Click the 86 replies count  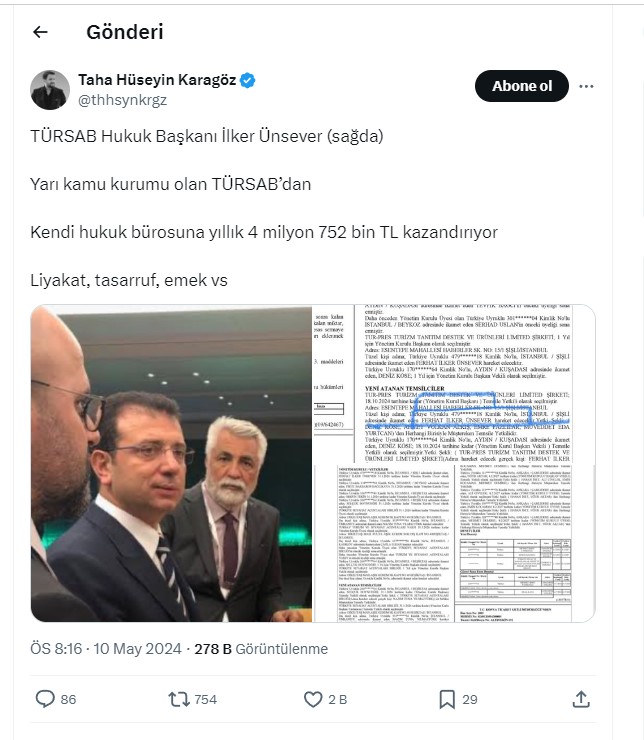[68, 699]
